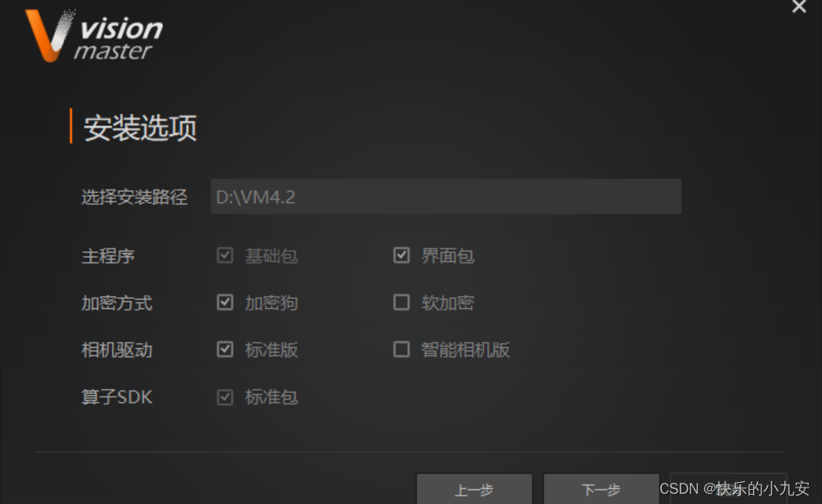Click the 智能相机版 label text
Image resolution: width=822 pixels, height=504 pixels.
coord(466,350)
